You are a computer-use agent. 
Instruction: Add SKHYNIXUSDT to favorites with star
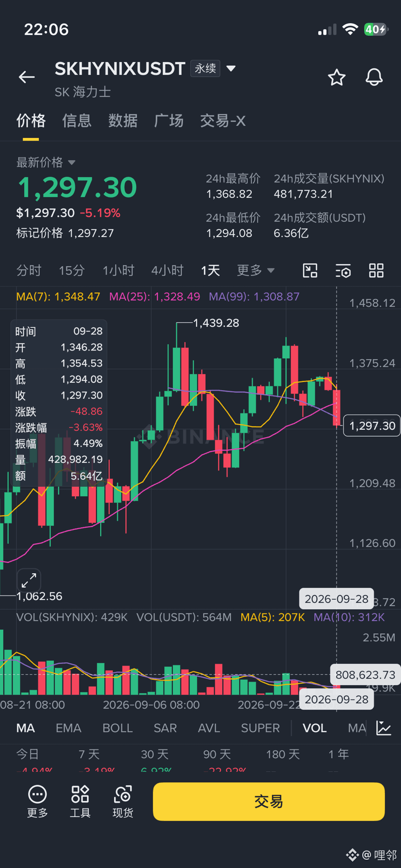click(337, 77)
